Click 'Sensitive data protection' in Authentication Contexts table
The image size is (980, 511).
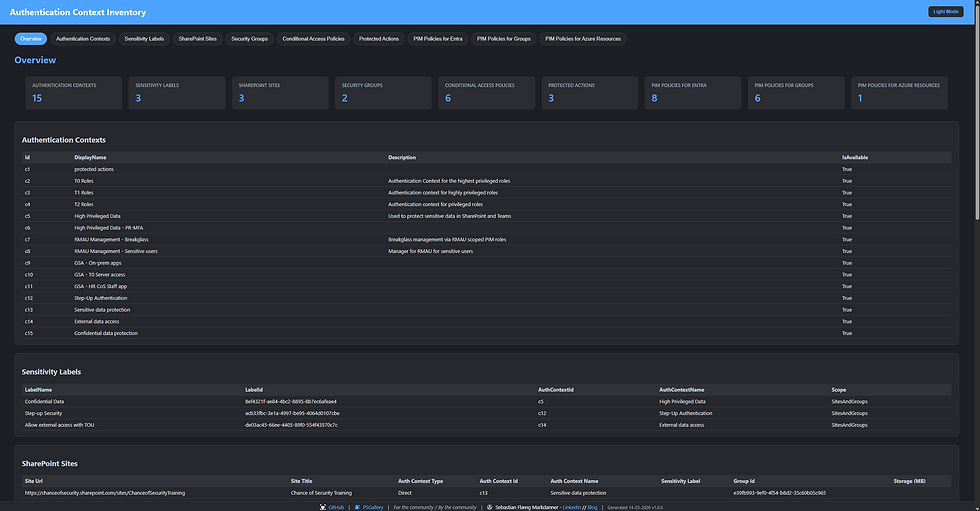point(102,310)
